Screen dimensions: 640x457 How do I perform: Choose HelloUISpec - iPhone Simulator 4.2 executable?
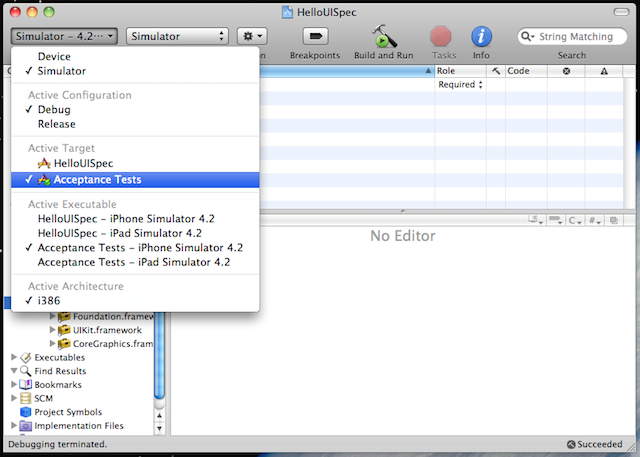(x=135, y=219)
